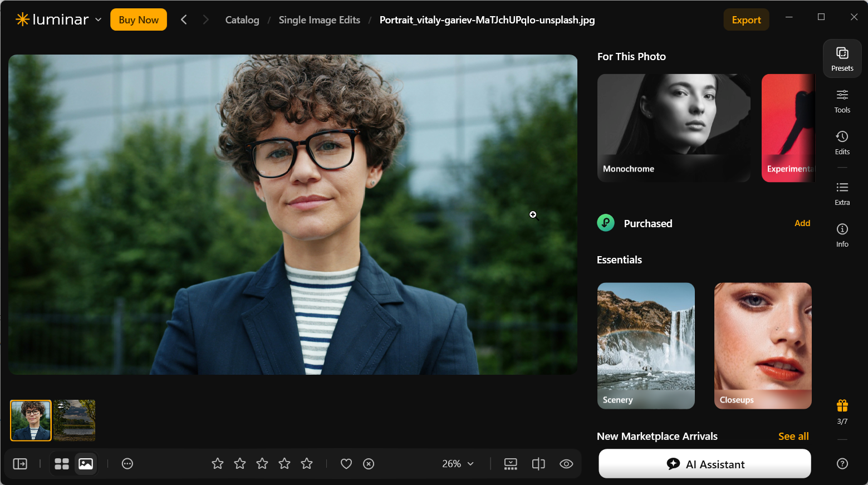Open the Info panel
The height and width of the screenshot is (485, 868).
point(842,235)
